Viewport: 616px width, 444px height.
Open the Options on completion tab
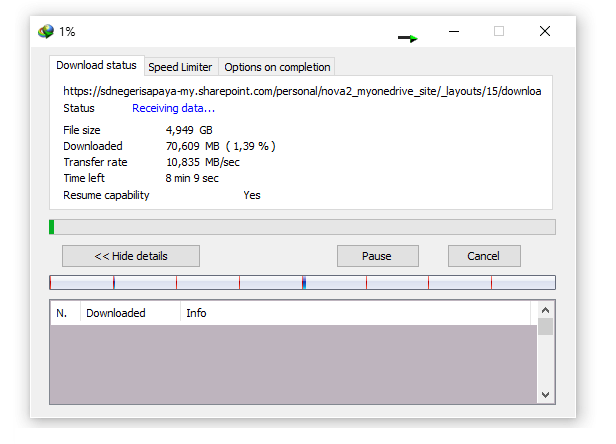277,67
